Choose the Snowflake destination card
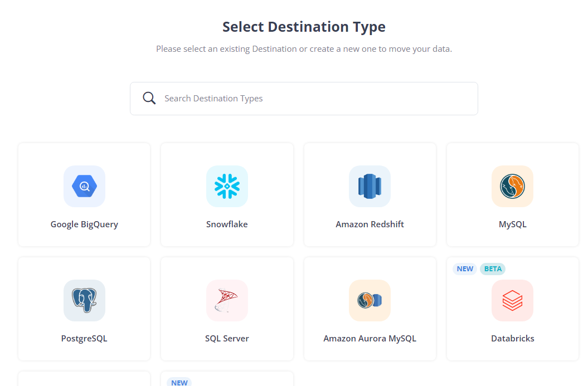The image size is (588, 386). 227,194
